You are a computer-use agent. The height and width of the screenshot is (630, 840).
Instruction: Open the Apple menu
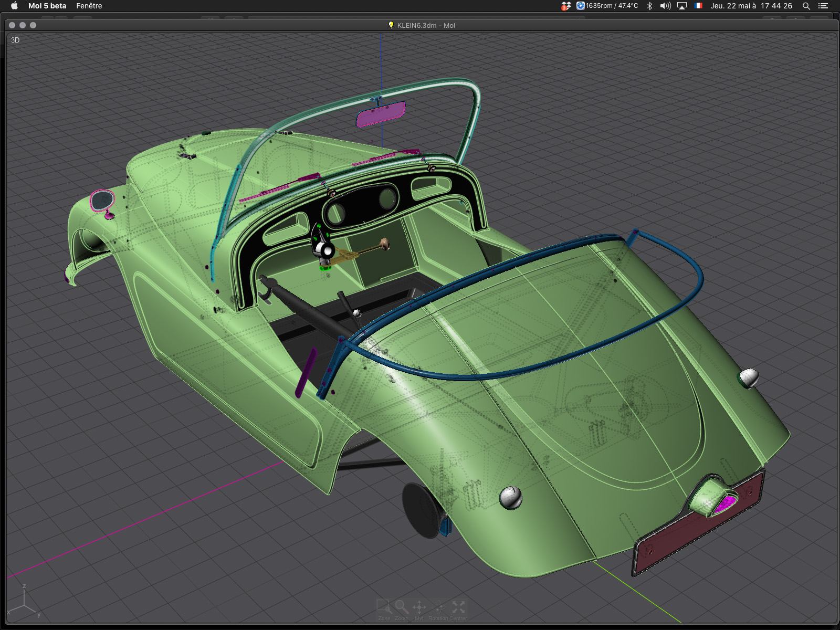coord(14,6)
